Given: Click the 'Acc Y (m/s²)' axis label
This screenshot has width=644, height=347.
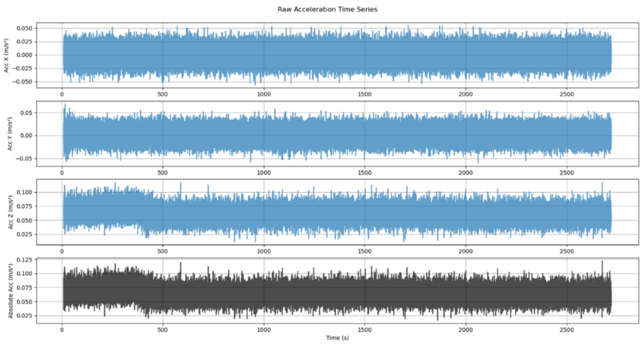Looking at the screenshot, I should pyautogui.click(x=10, y=134).
